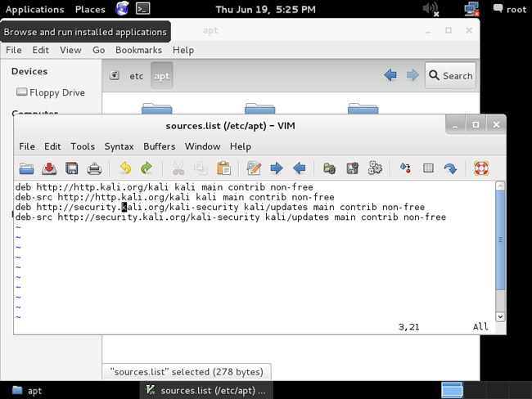Click the Run script gears icon

pos(375,168)
